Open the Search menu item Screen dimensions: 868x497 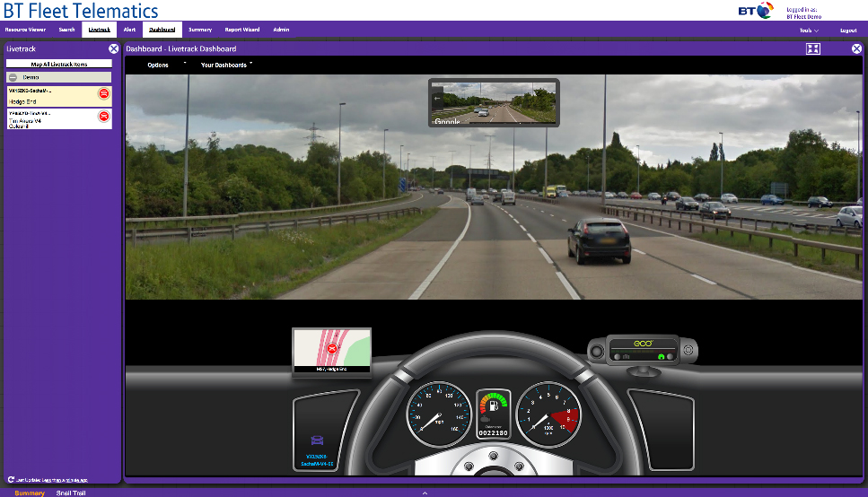click(x=66, y=30)
